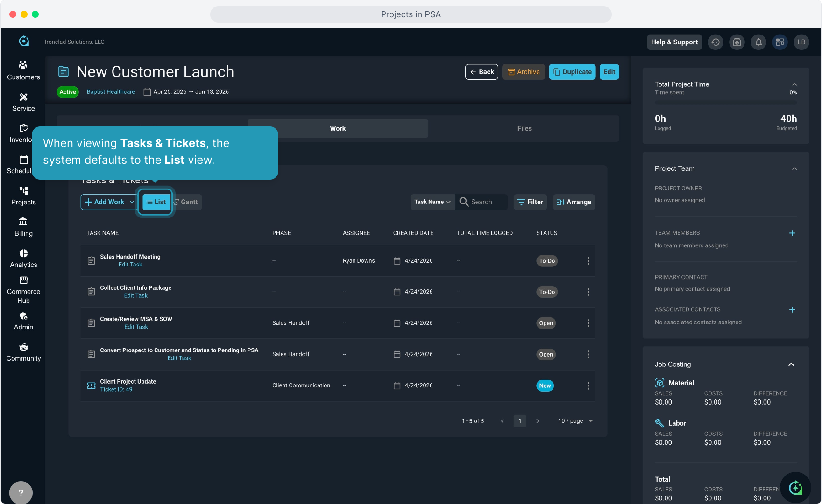
Task: Open row menu for Create/Review MSA & SOW
Action: 588,323
